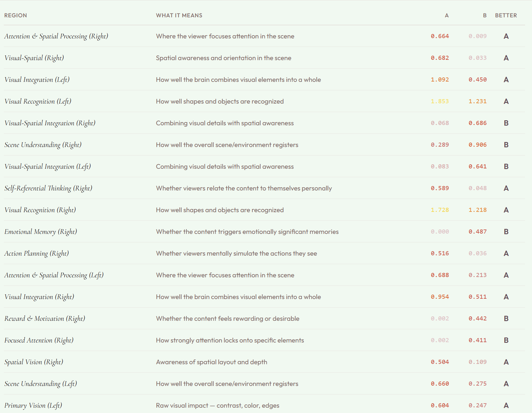
Task: Click value 0.682 in column A
Action: click(440, 58)
